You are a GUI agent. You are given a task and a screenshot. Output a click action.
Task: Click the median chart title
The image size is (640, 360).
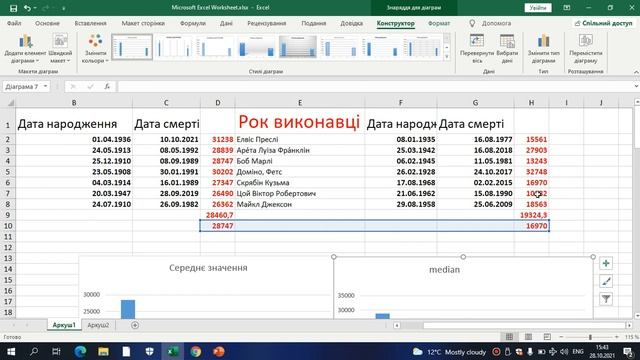(x=444, y=269)
